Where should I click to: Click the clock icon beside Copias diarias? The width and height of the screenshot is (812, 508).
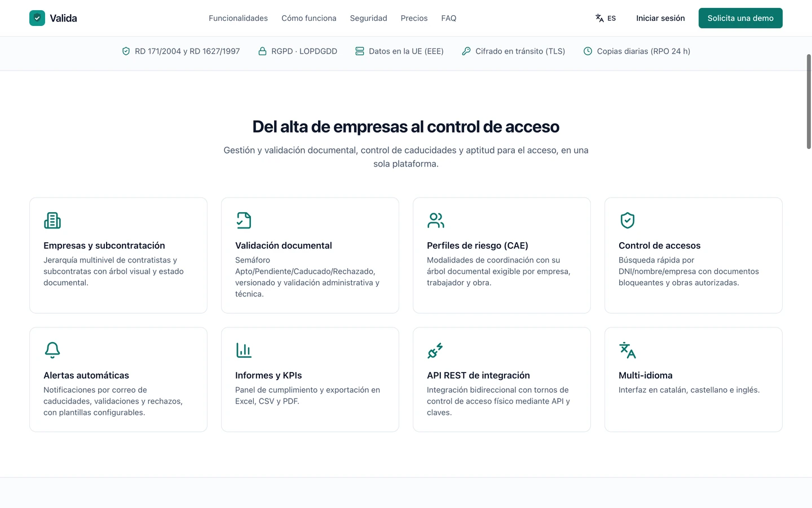(x=588, y=51)
